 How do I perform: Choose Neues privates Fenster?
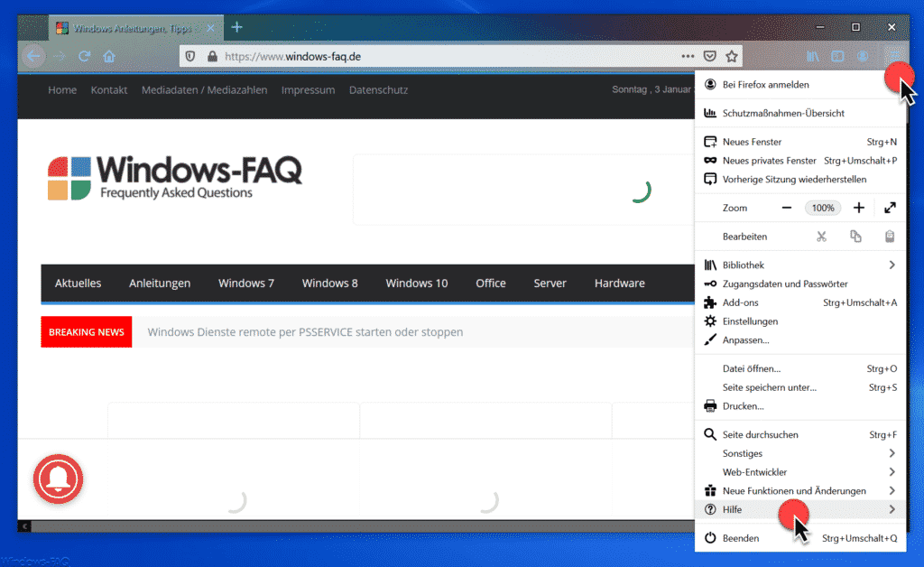(x=800, y=161)
